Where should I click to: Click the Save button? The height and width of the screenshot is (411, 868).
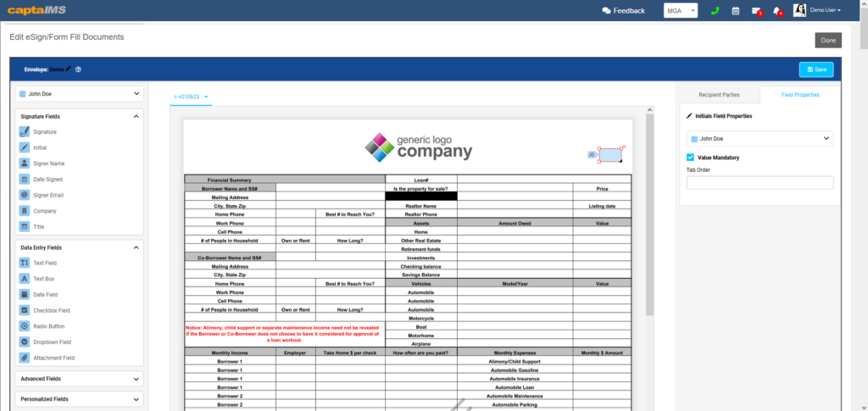tap(816, 69)
